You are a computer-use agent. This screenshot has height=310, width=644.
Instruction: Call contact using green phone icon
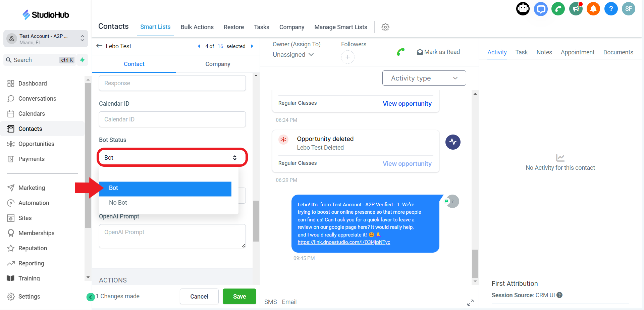point(400,52)
